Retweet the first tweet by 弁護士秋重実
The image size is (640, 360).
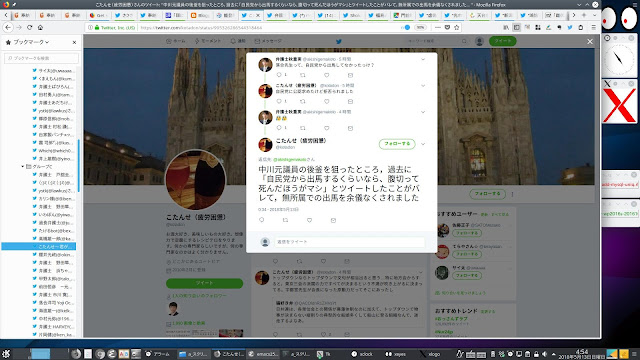tap(302, 75)
